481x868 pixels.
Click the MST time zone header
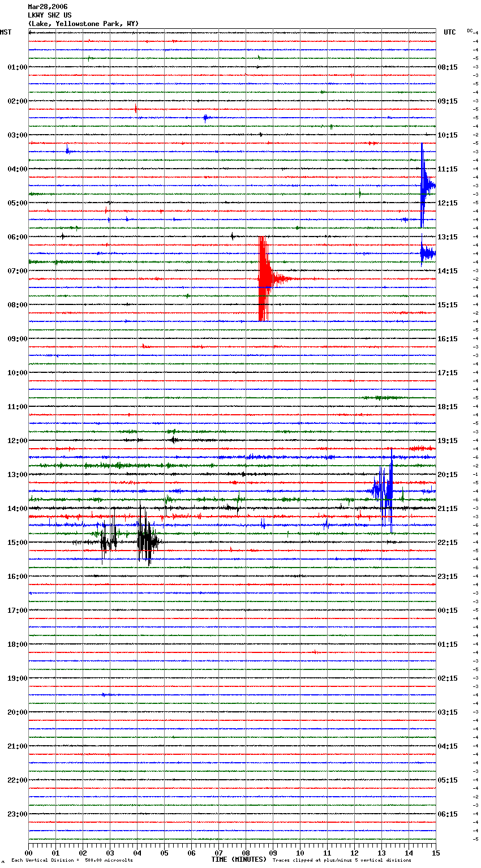[6, 32]
